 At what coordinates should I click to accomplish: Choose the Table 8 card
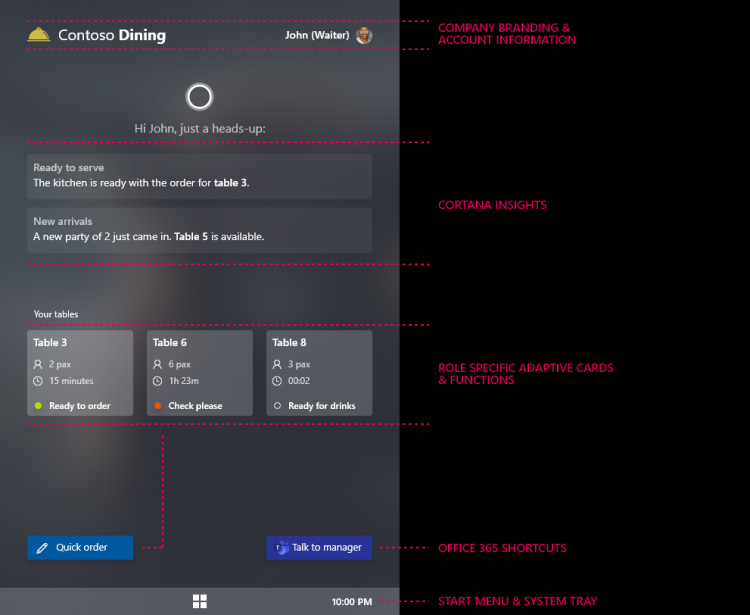pyautogui.click(x=319, y=372)
